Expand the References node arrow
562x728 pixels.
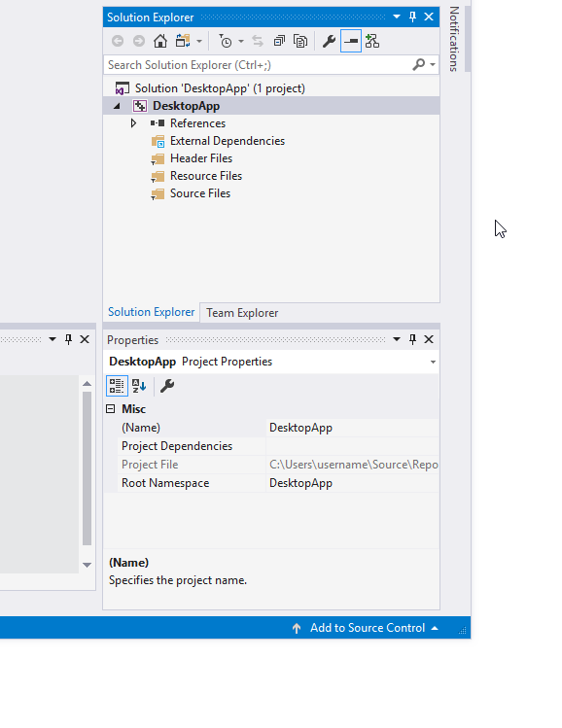tap(133, 123)
